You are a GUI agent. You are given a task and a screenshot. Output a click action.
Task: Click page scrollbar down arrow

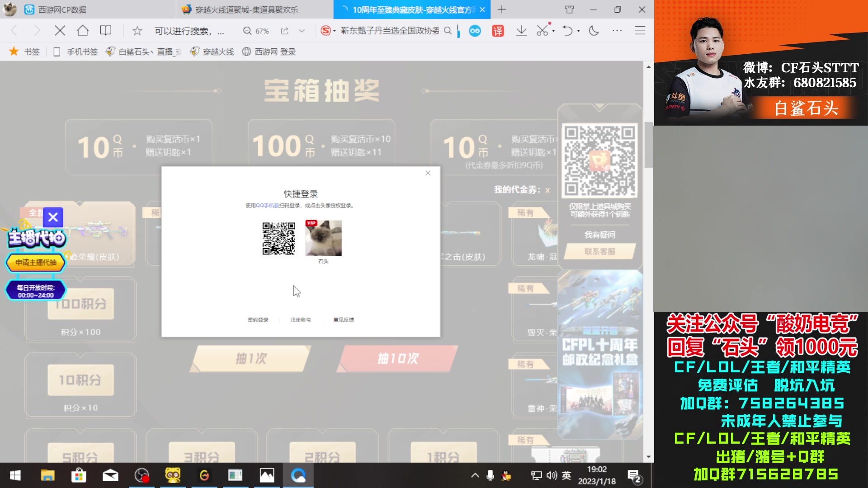tap(648, 457)
